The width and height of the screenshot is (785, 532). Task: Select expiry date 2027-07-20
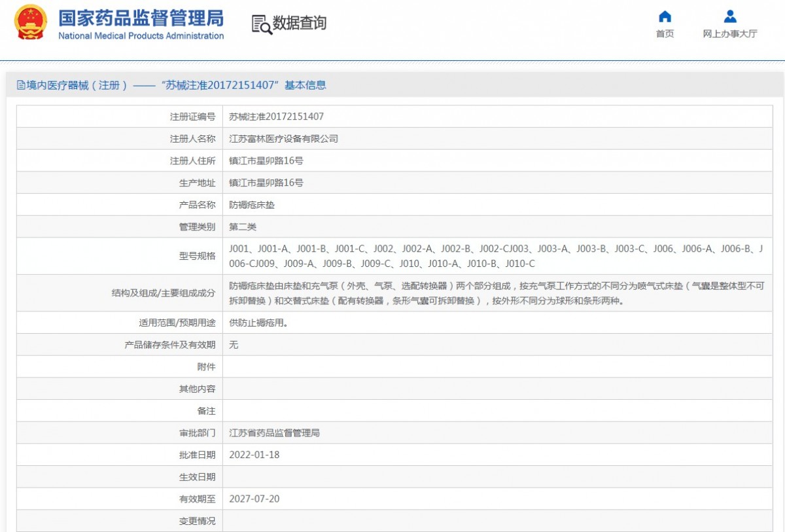point(254,499)
